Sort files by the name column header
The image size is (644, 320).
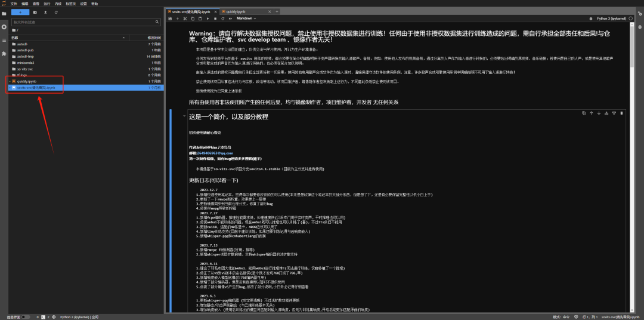pos(69,38)
